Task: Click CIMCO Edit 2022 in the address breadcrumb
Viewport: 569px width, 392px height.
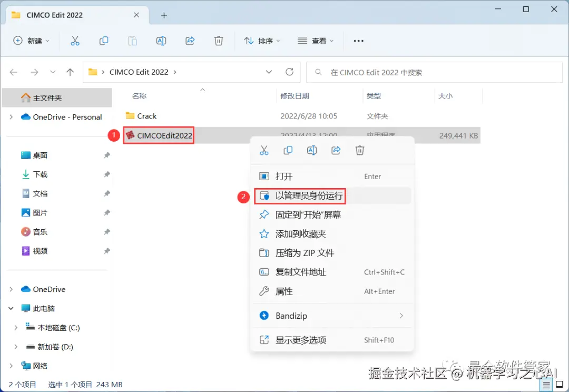Action: coord(139,72)
